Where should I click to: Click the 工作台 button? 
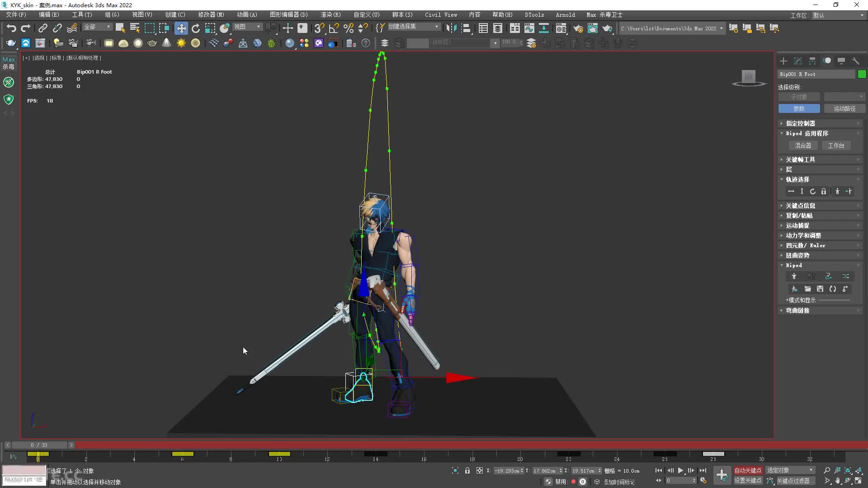click(x=836, y=145)
